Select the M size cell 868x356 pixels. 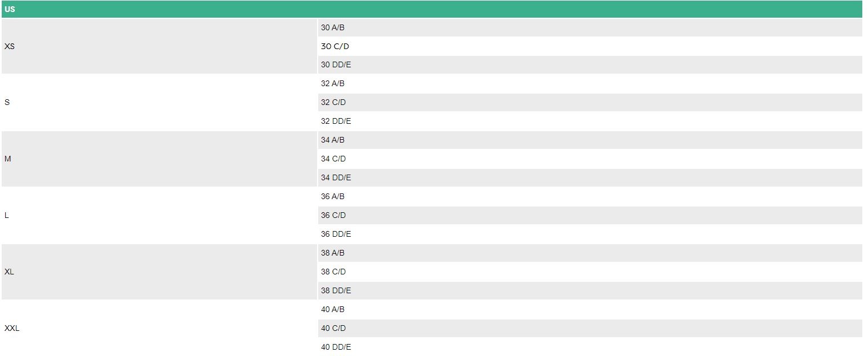point(159,159)
